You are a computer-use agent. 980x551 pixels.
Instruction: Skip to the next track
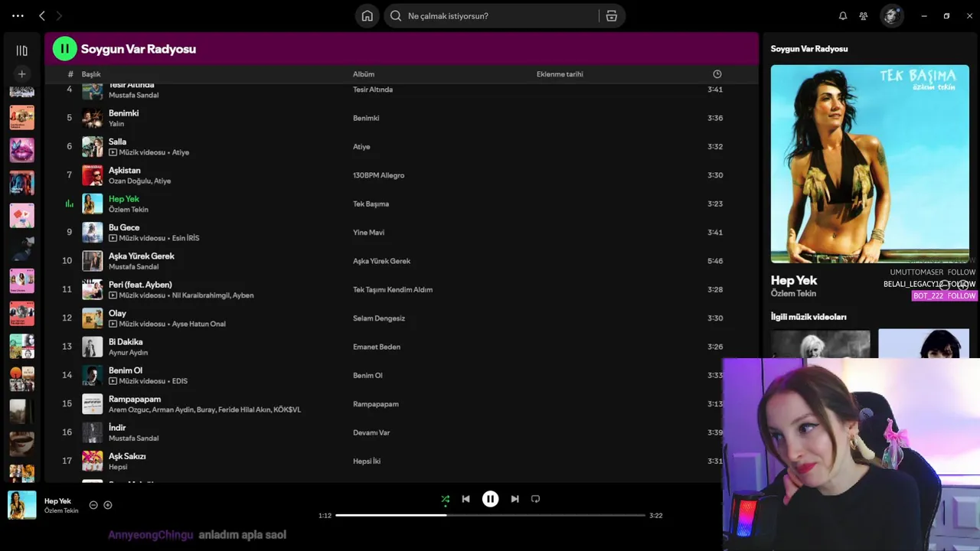[515, 499]
